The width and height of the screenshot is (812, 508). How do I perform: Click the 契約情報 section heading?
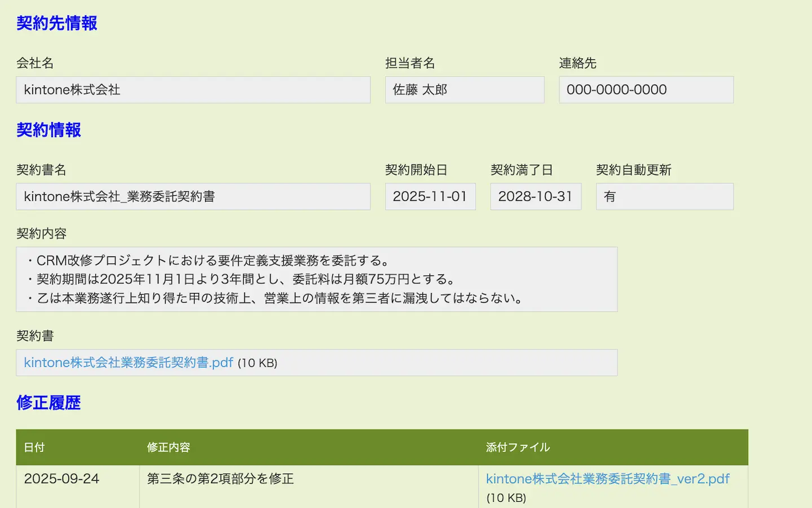[49, 130]
